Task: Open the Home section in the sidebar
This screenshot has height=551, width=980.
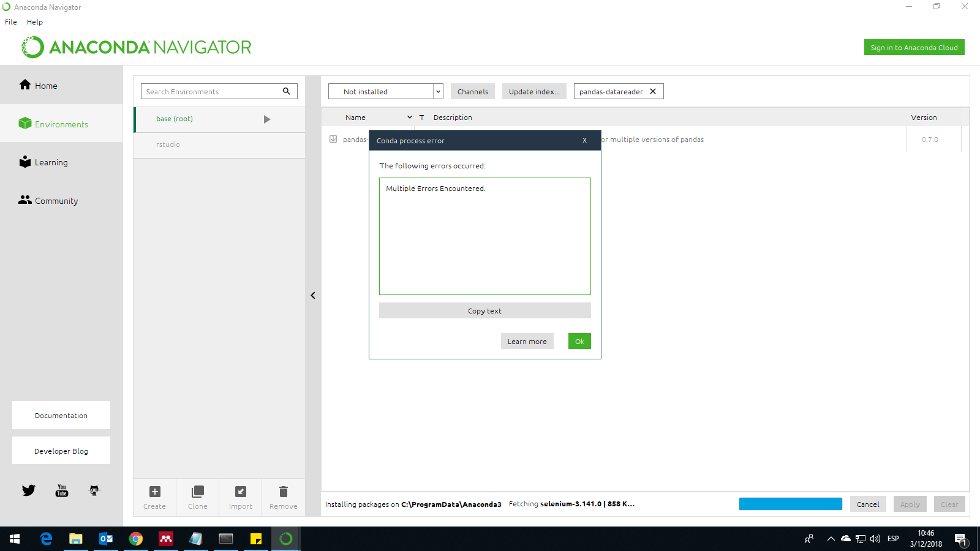Action: pos(45,85)
